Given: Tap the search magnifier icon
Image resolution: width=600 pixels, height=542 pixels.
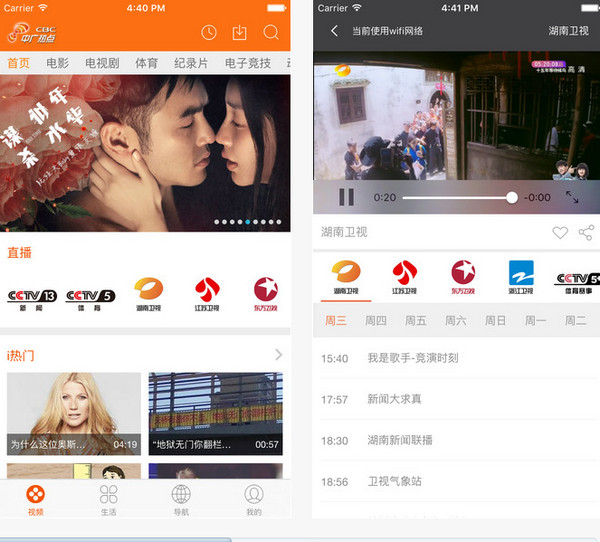Looking at the screenshot, I should tap(271, 33).
